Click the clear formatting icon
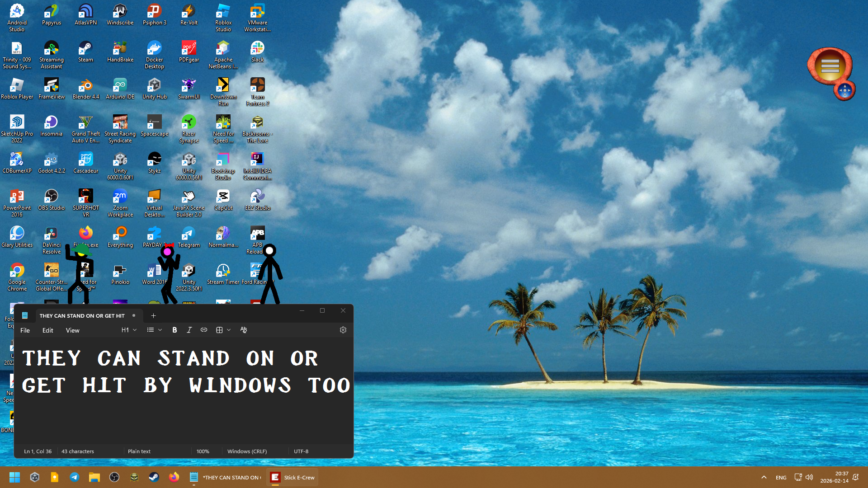 [x=244, y=330]
